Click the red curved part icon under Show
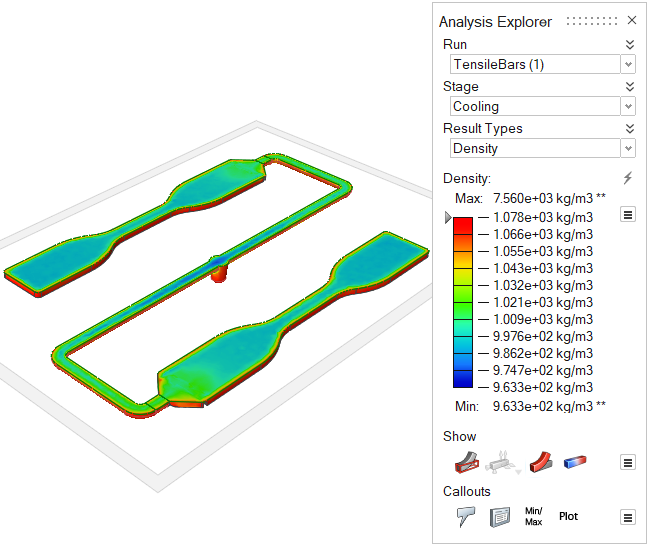Viewport: 650px width, 546px height. coord(540,462)
